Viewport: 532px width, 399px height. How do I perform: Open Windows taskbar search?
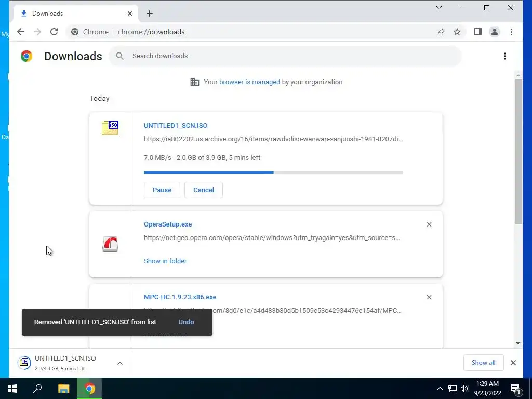37,389
